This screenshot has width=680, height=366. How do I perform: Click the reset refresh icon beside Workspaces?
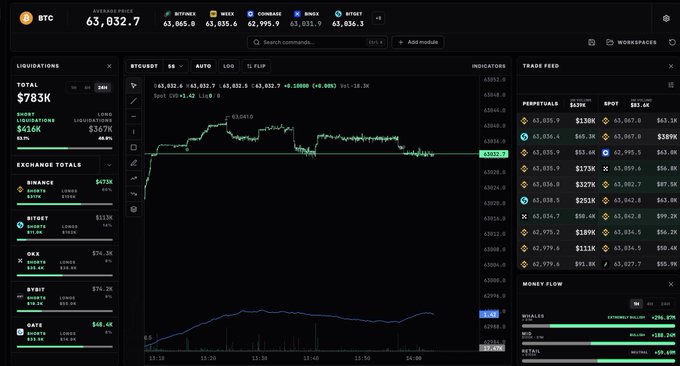tap(672, 42)
